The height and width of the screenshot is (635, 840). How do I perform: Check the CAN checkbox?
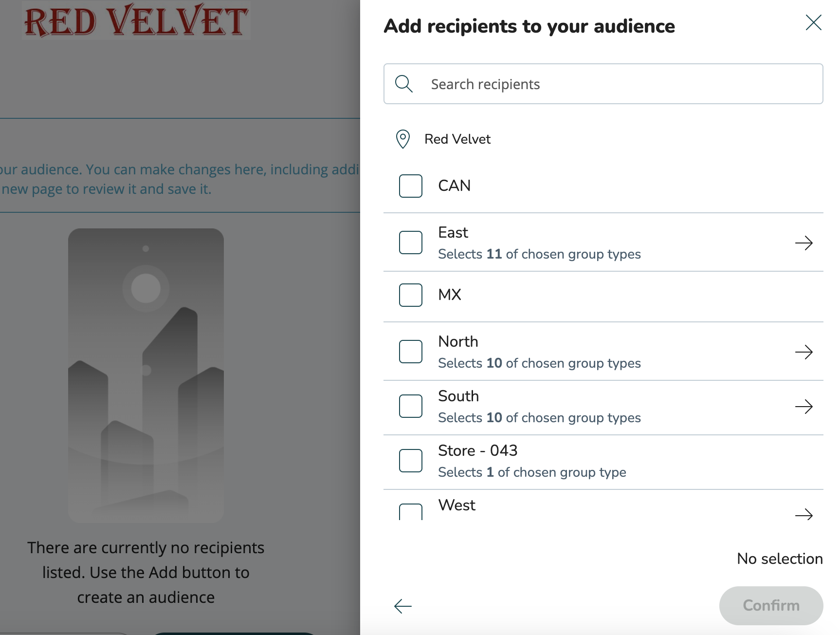tap(411, 186)
